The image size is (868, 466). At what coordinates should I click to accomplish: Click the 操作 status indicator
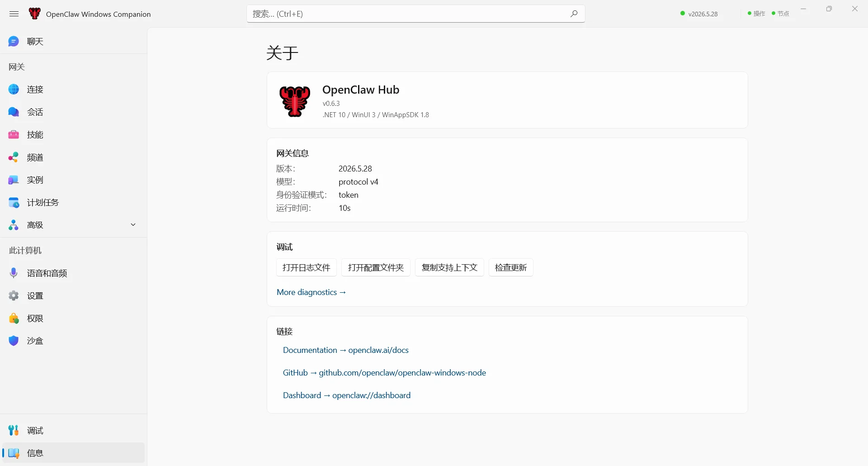point(756,14)
